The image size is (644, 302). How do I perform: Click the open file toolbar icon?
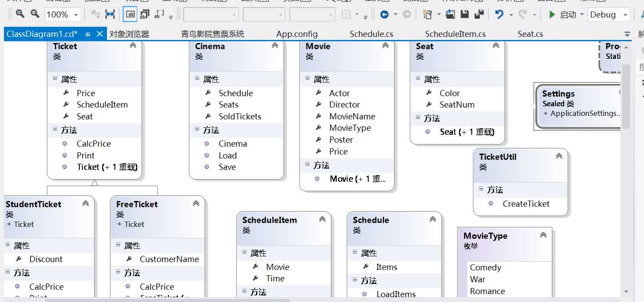(450, 14)
